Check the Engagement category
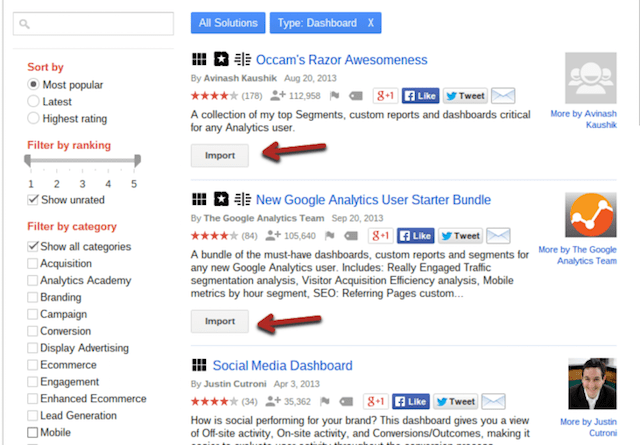Image resolution: width=640 pixels, height=445 pixels. 33,381
